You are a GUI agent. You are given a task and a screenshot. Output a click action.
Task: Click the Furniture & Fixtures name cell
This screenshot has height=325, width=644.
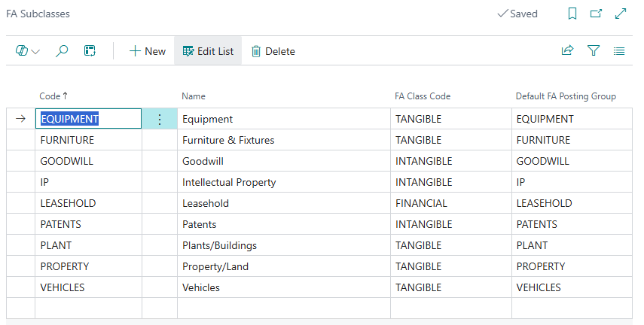(284, 140)
